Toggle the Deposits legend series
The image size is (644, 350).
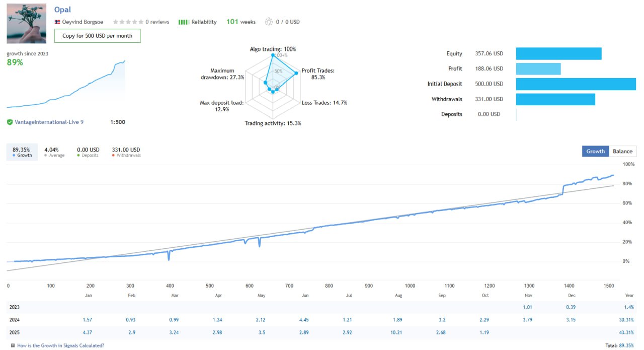point(88,152)
